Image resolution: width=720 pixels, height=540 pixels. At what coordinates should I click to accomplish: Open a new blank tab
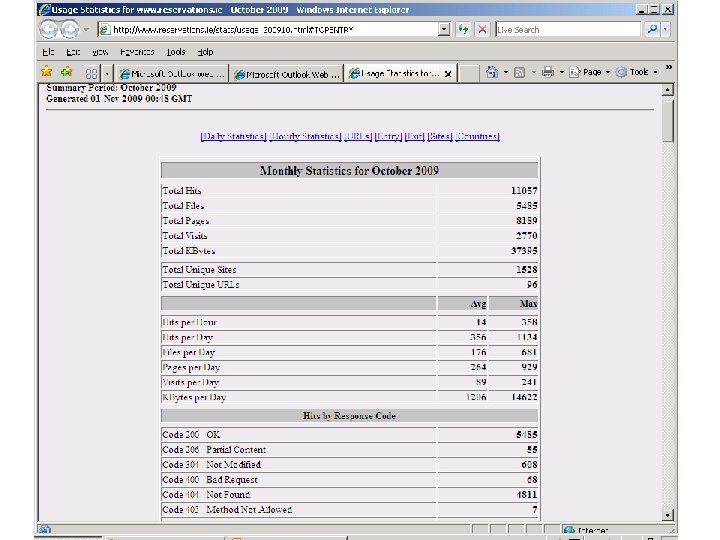coord(469,73)
